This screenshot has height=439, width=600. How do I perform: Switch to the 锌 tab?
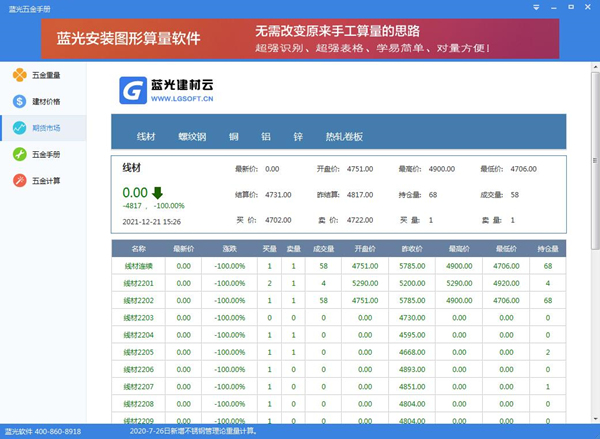coord(297,136)
